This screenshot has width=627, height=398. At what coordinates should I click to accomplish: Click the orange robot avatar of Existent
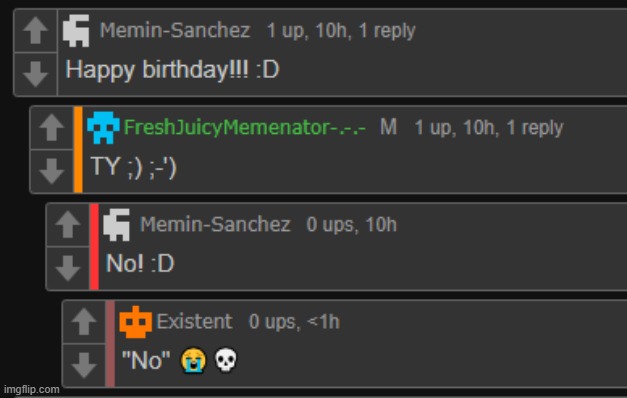tap(136, 322)
